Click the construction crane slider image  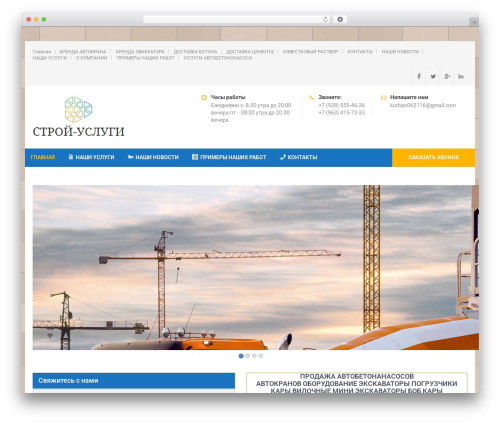pyautogui.click(x=256, y=267)
